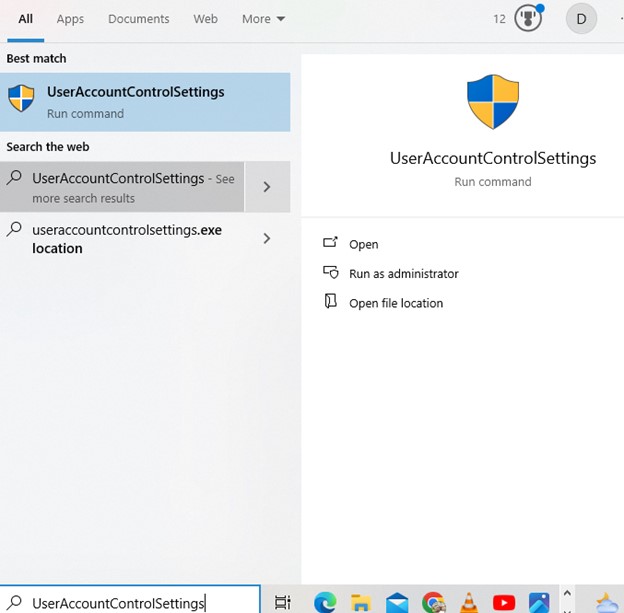Click the rewards points count 12

point(499,19)
